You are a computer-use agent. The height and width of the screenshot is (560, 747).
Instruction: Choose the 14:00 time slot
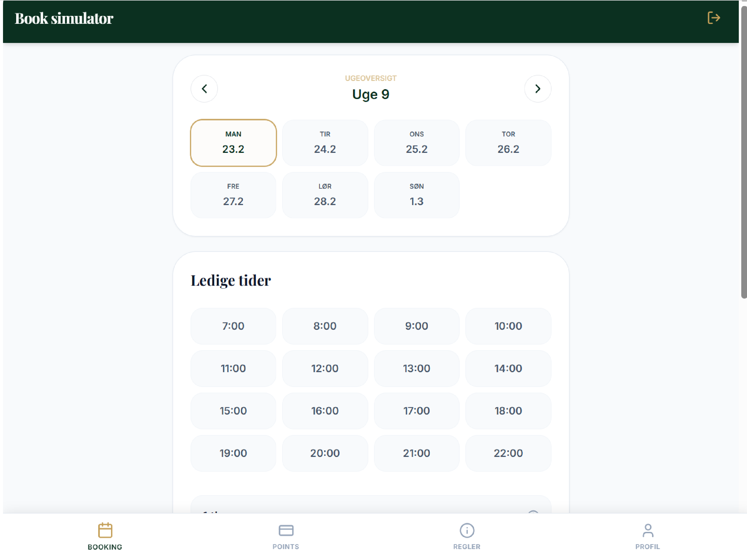pyautogui.click(x=508, y=369)
